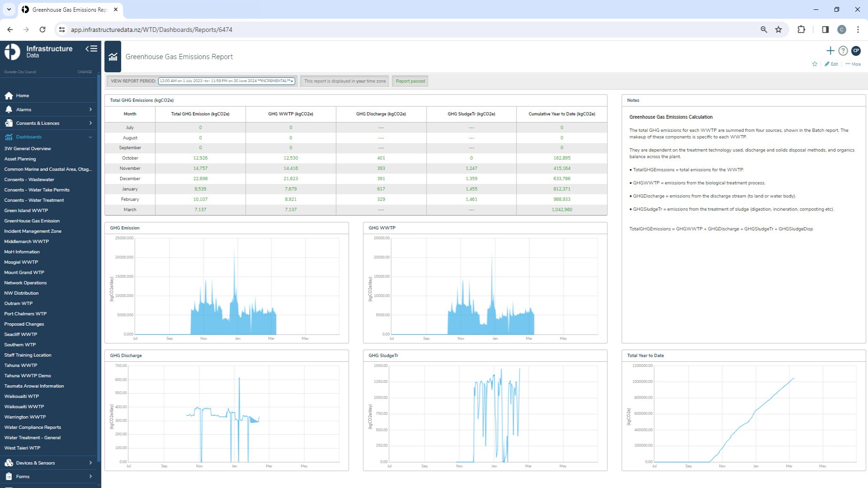Select GreenHouse Gas Emission dashboard
Viewport: 868px width, 488px height.
pyautogui.click(x=32, y=221)
